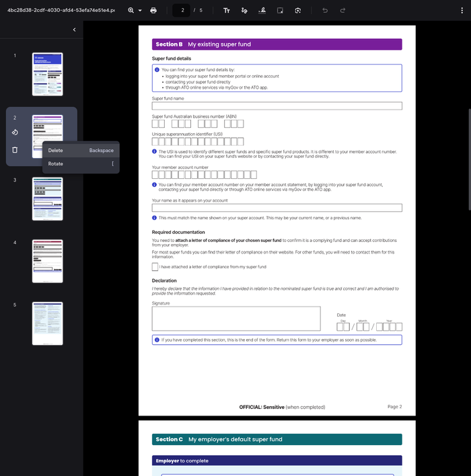Click the current page number field
The image size is (471, 476).
pyautogui.click(x=183, y=11)
